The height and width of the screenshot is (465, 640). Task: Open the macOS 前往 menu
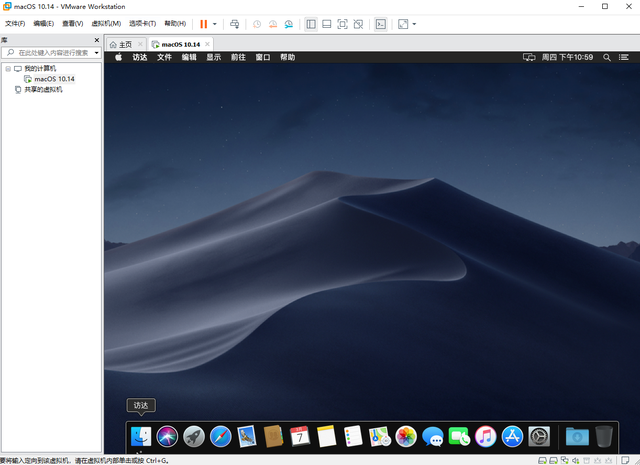point(238,57)
